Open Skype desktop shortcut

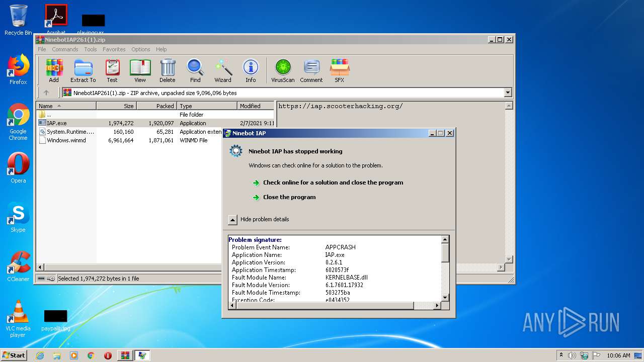[18, 217]
